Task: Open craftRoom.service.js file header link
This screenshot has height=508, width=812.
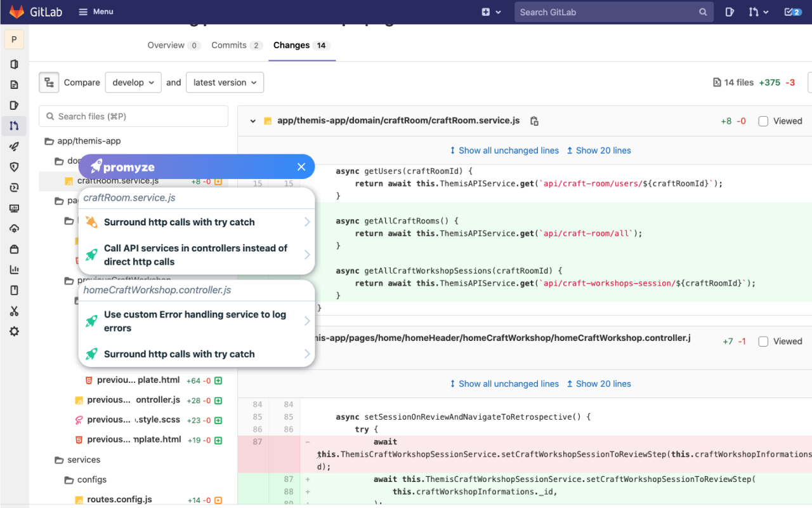Action: [398, 121]
